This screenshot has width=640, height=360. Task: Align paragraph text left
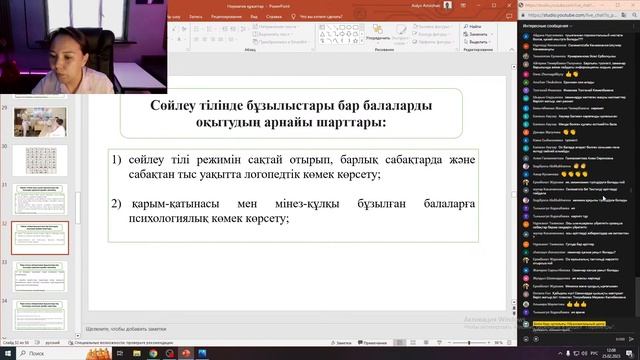pyautogui.click(x=196, y=39)
